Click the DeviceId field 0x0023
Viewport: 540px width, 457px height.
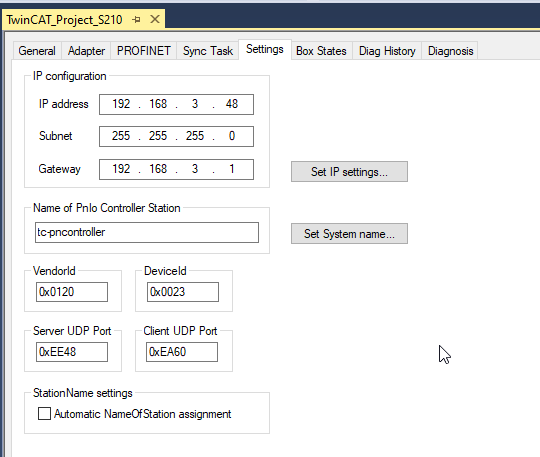tap(183, 292)
